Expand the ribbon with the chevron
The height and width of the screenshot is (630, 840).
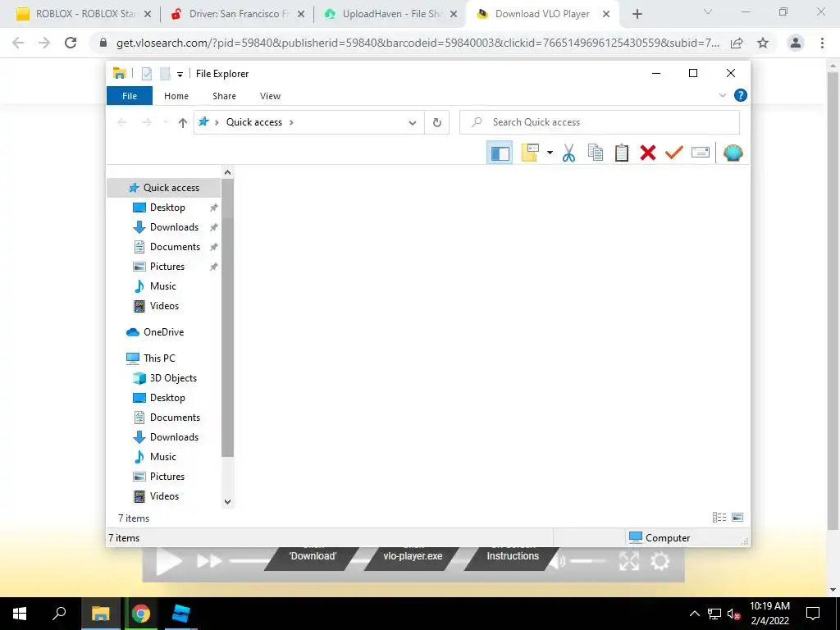tap(722, 95)
